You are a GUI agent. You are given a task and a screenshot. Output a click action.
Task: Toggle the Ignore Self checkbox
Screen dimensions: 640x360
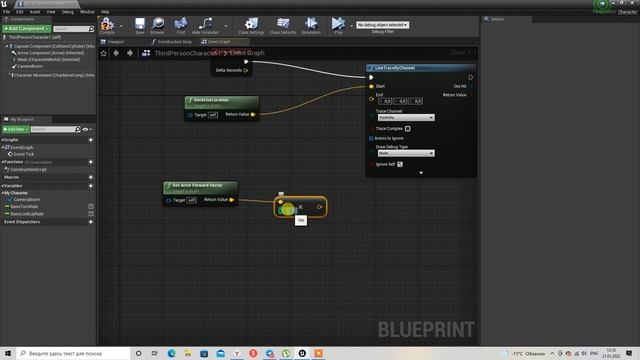pyautogui.click(x=400, y=164)
